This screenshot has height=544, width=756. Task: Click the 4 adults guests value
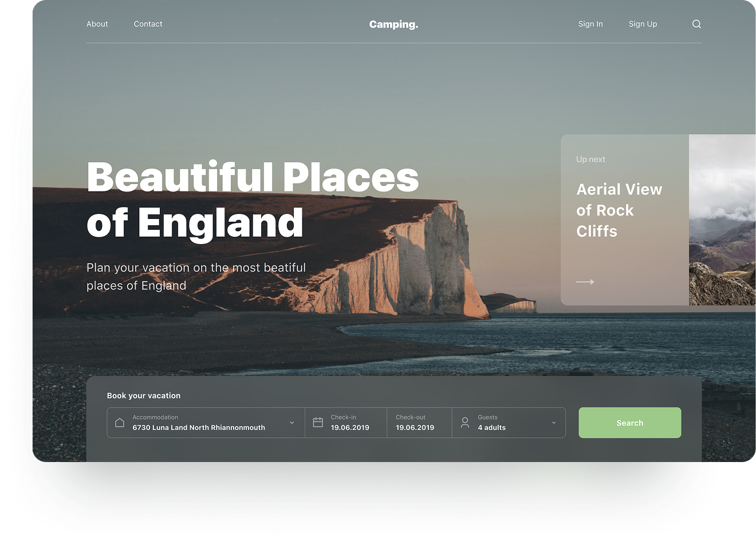click(x=491, y=428)
